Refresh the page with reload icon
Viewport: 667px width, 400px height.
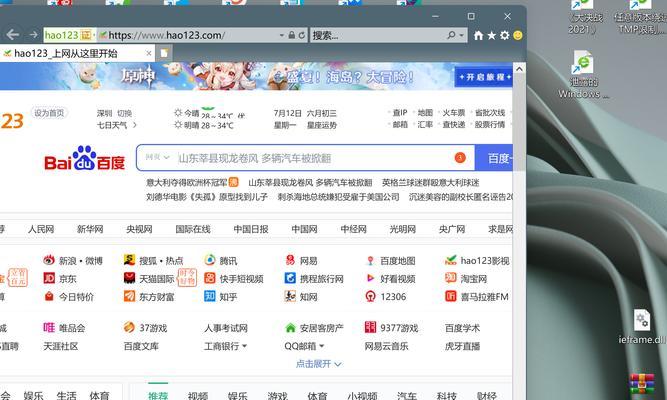coord(302,35)
